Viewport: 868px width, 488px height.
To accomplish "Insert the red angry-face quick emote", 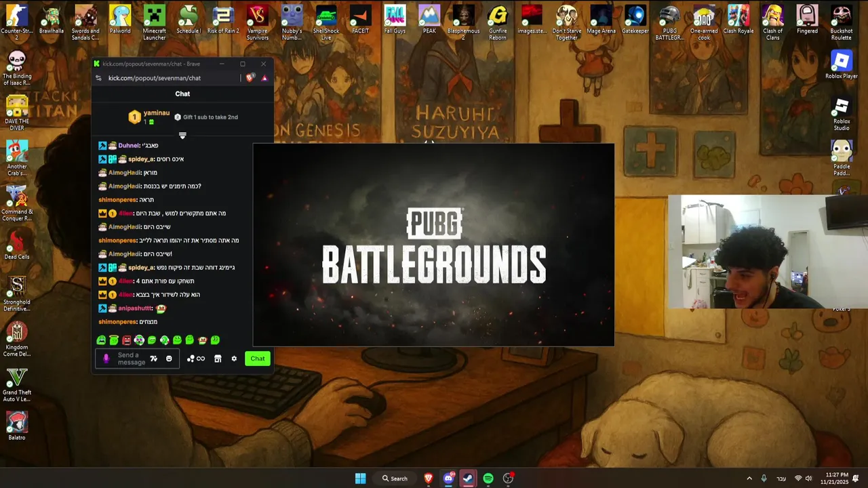I will click(126, 340).
